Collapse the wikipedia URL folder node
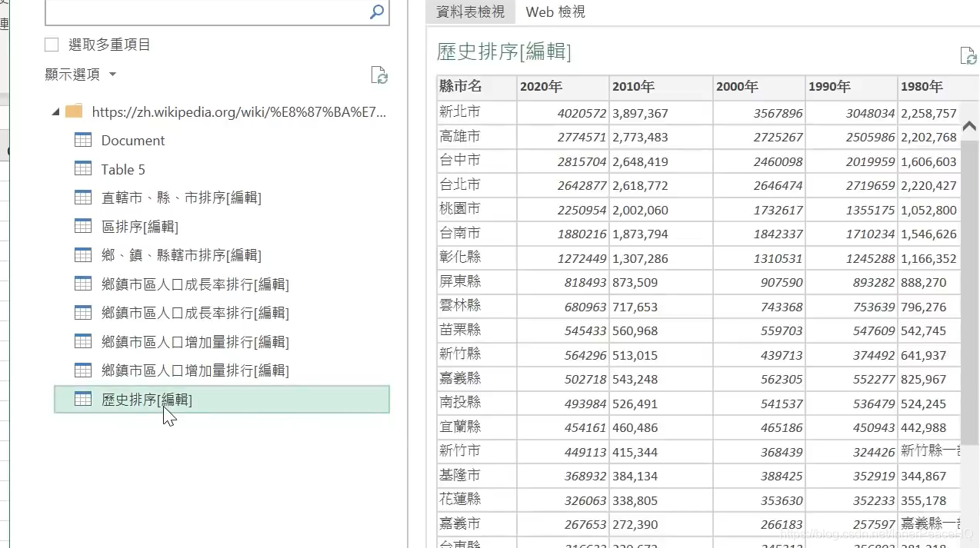 [55, 112]
